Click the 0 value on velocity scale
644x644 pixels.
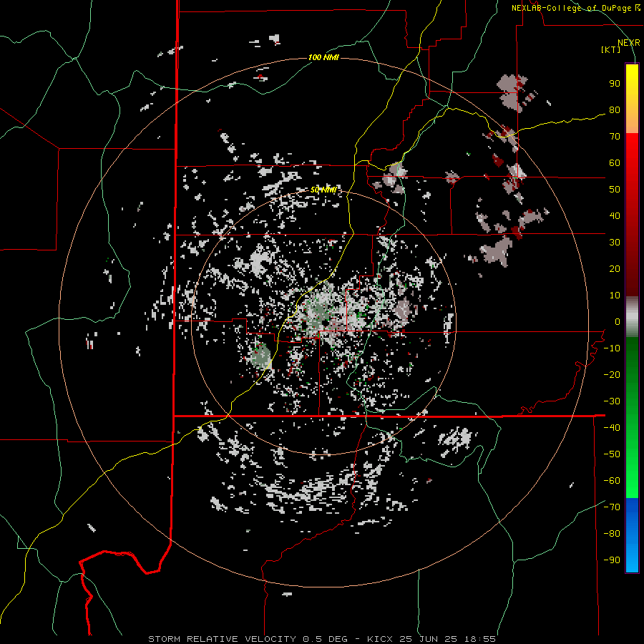click(x=618, y=322)
